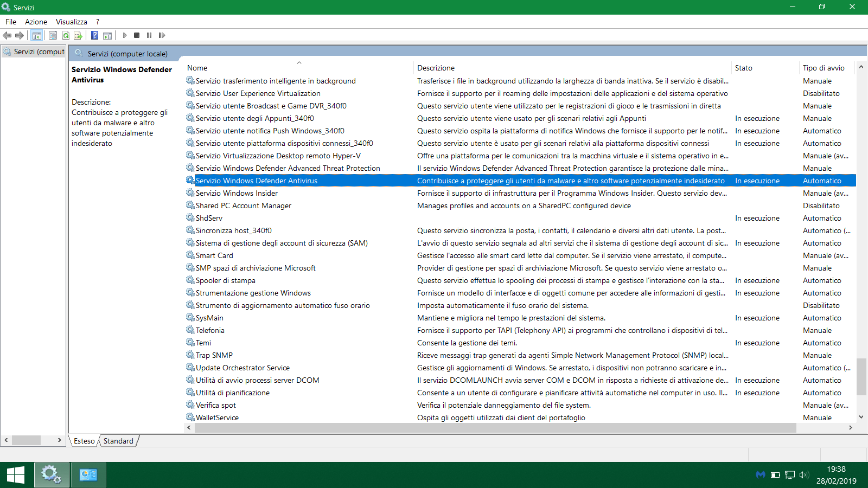Select Verifica spot service
The height and width of the screenshot is (488, 868).
point(520,405)
